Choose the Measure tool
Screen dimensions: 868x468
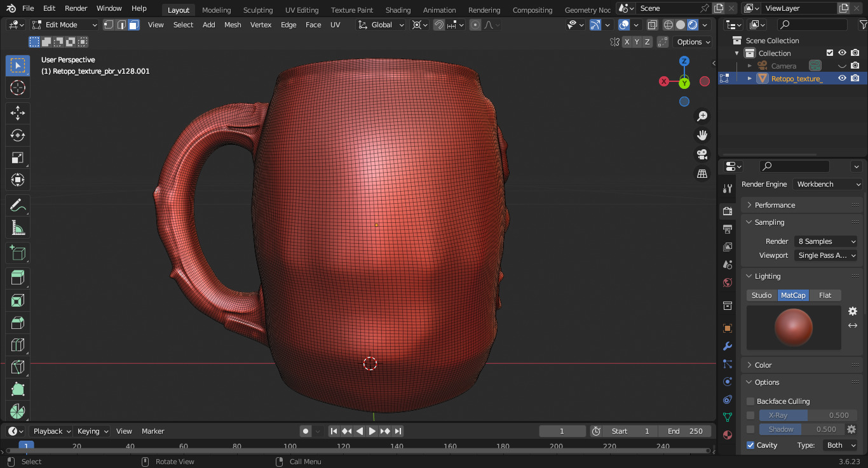click(x=18, y=227)
